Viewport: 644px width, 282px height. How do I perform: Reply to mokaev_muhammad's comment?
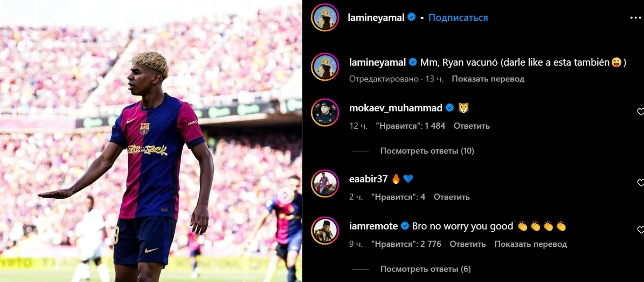click(x=472, y=126)
